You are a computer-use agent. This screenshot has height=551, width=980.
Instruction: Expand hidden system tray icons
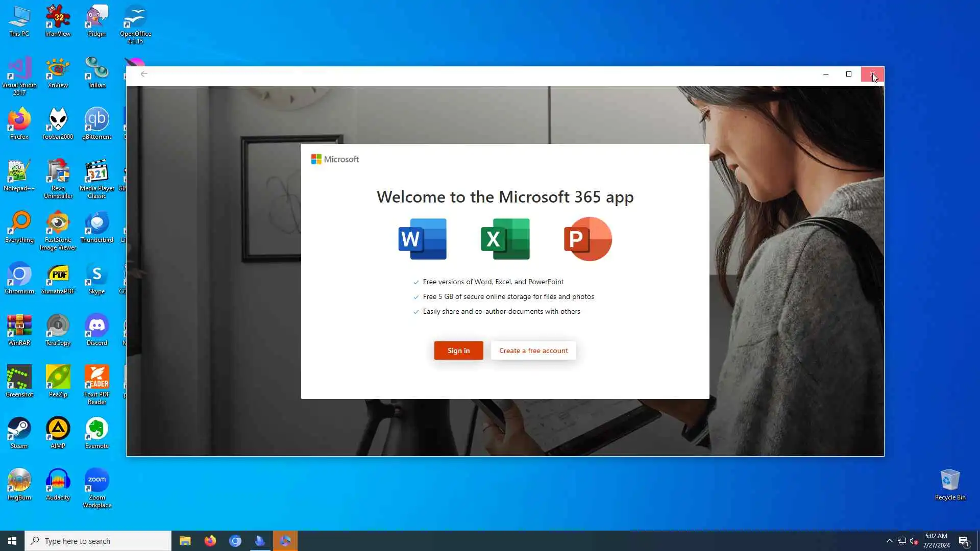click(889, 541)
